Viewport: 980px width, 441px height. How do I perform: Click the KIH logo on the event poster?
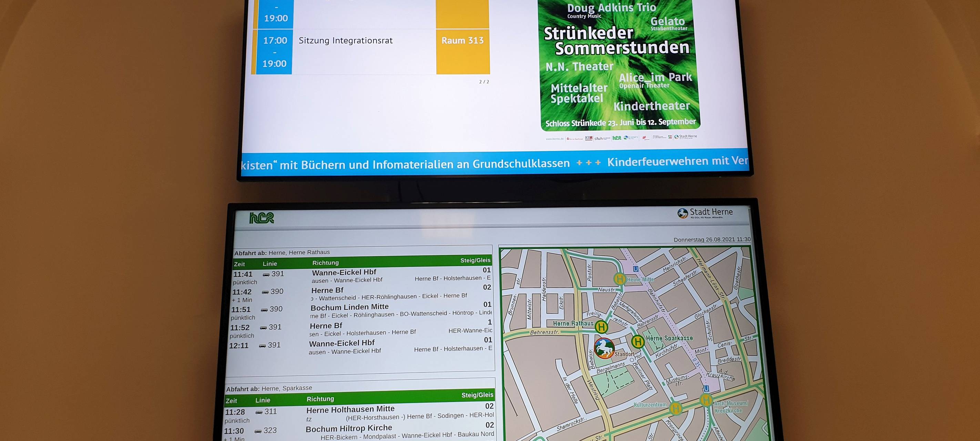pos(589,139)
